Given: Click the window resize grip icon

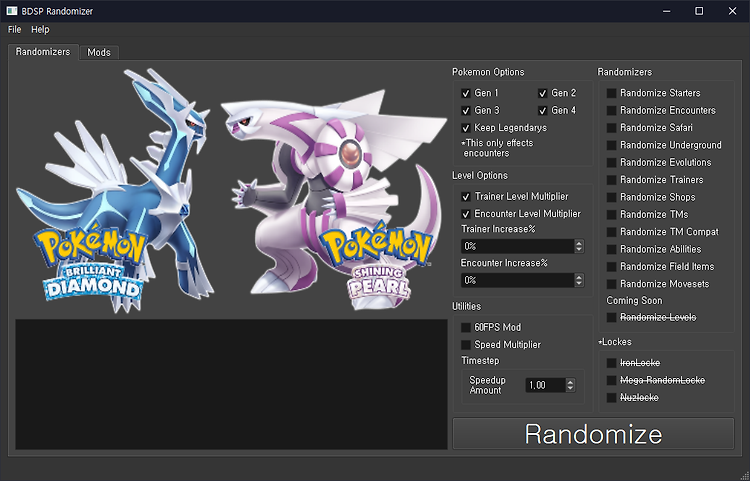Looking at the screenshot, I should pyautogui.click(x=745, y=476).
